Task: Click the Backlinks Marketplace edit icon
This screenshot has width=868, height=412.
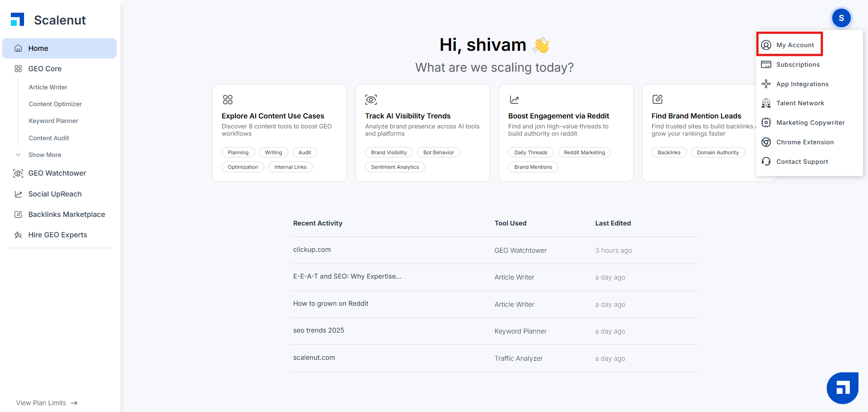Action: click(18, 215)
